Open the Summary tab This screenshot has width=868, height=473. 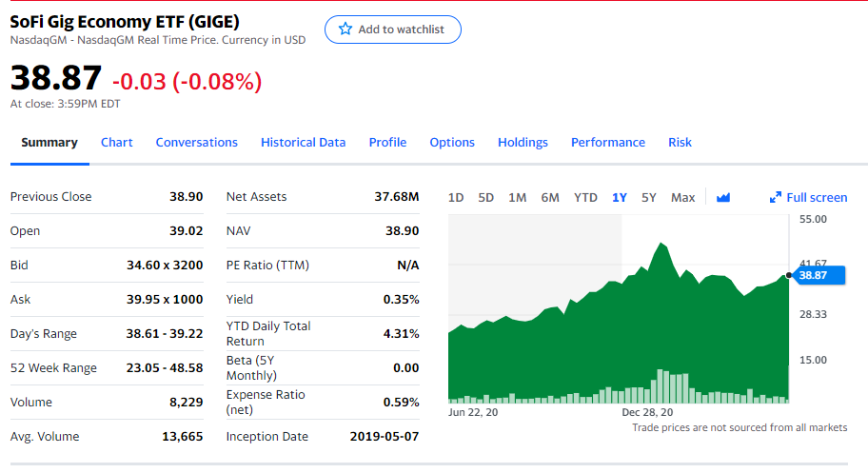coord(49,143)
